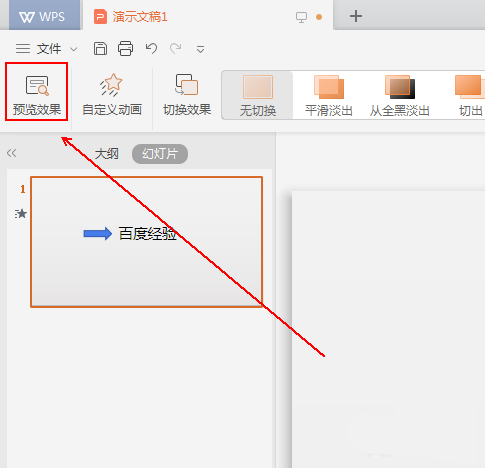Expand quick access toolbar customize arrow

click(x=200, y=50)
